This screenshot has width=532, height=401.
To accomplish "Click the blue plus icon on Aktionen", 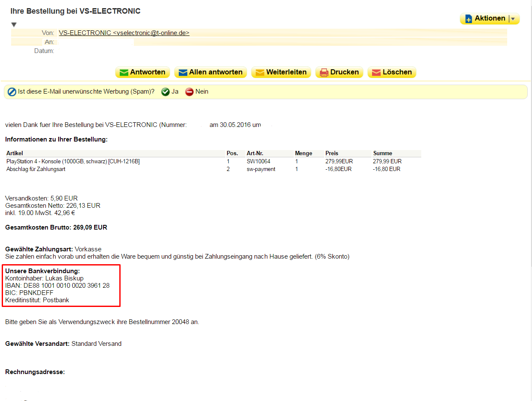I will pyautogui.click(x=468, y=19).
